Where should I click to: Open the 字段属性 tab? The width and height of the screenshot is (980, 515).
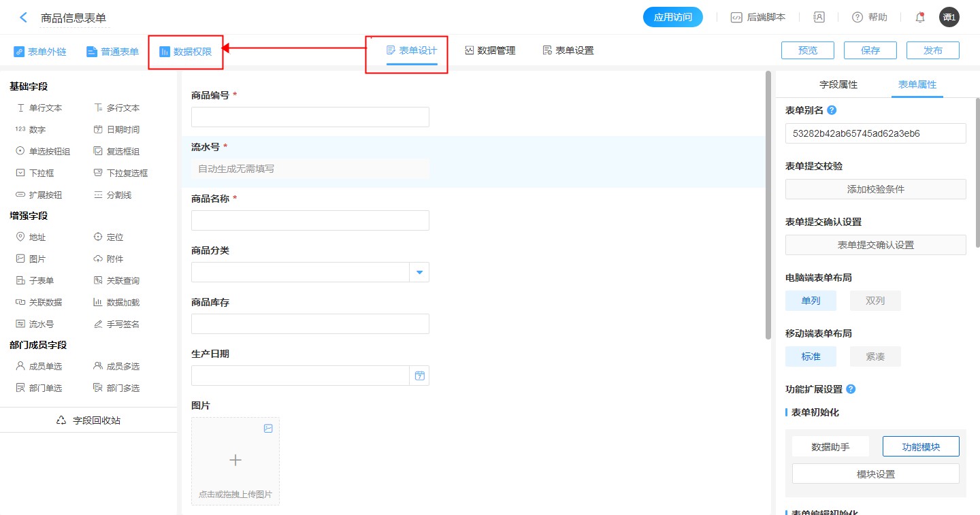pos(838,84)
